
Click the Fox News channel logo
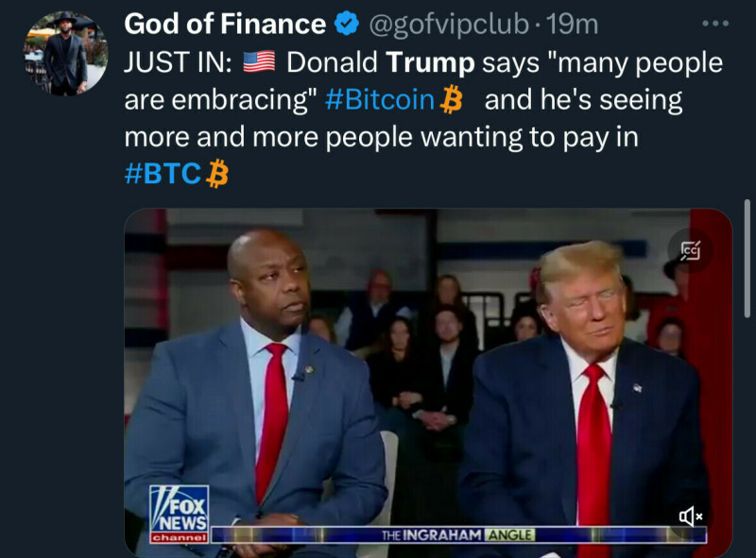pos(179,514)
